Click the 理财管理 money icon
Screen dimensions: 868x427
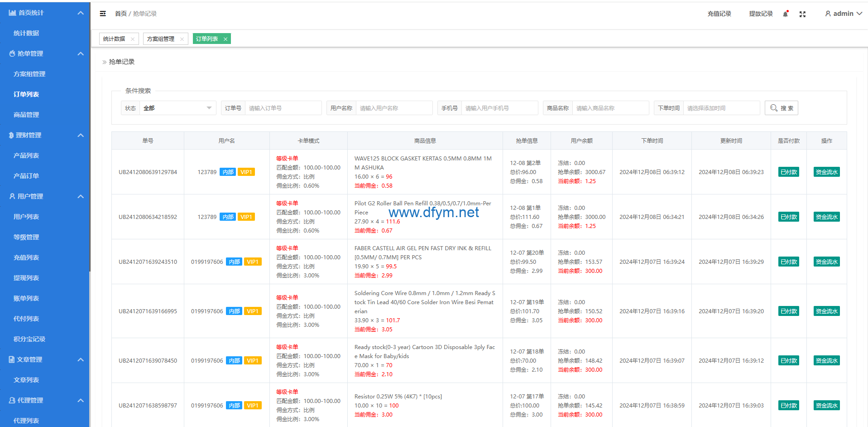tap(11, 135)
